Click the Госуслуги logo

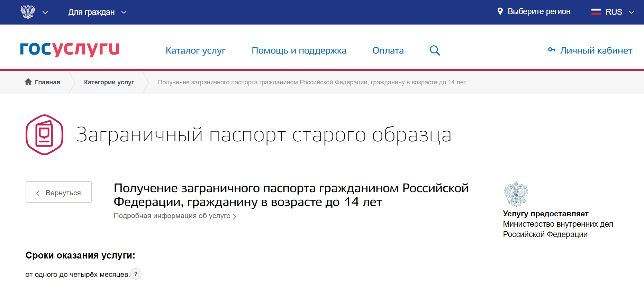click(70, 49)
